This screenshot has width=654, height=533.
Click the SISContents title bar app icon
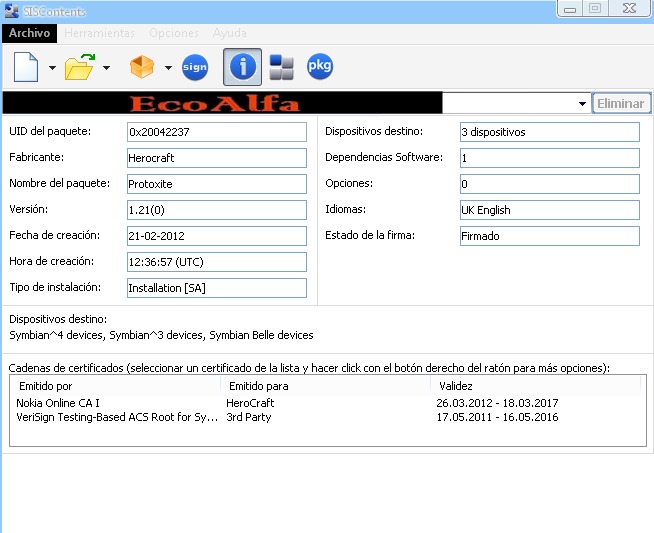pos(12,11)
